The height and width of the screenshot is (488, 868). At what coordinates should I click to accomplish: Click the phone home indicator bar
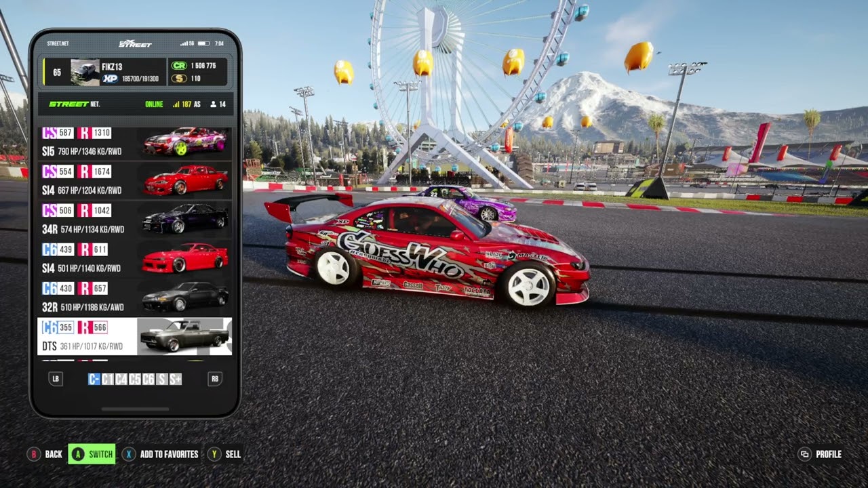tap(135, 409)
